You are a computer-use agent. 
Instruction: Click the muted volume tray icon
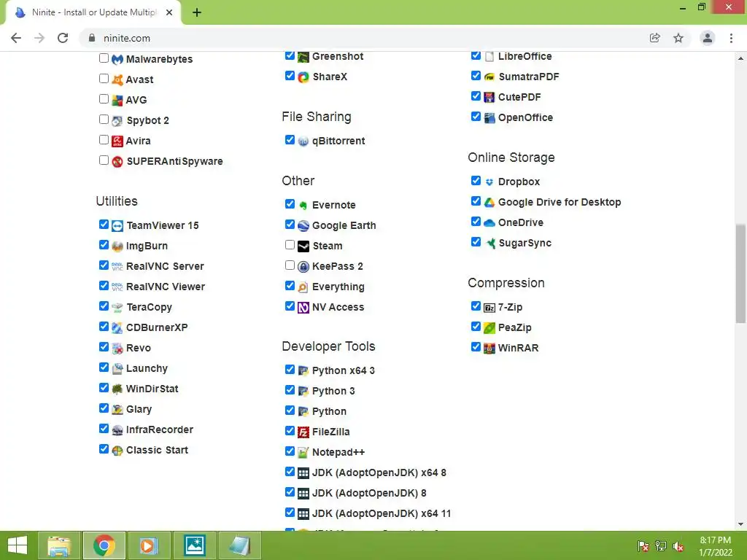(678, 546)
